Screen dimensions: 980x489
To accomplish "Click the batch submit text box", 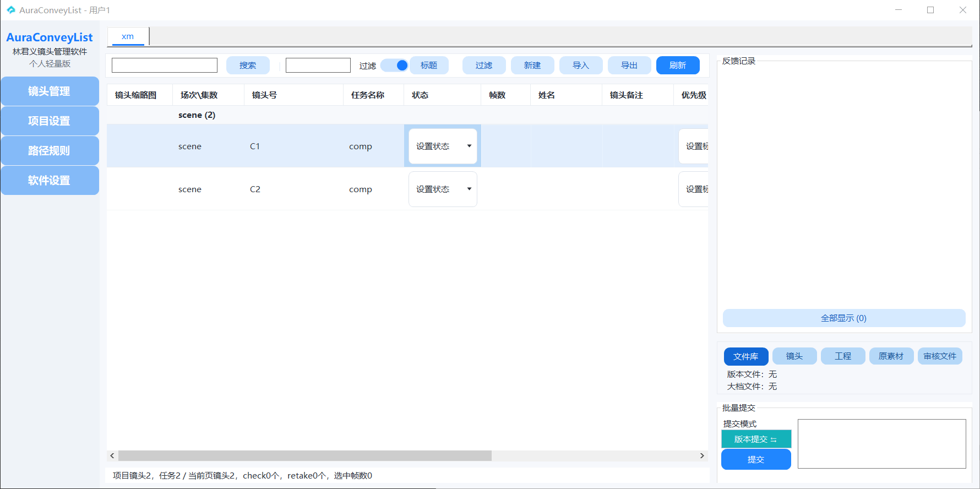I will click(882, 444).
